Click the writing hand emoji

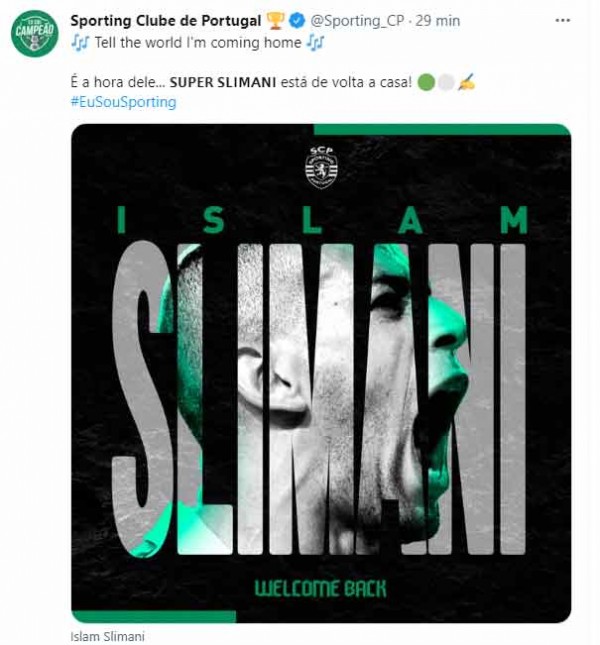466,81
